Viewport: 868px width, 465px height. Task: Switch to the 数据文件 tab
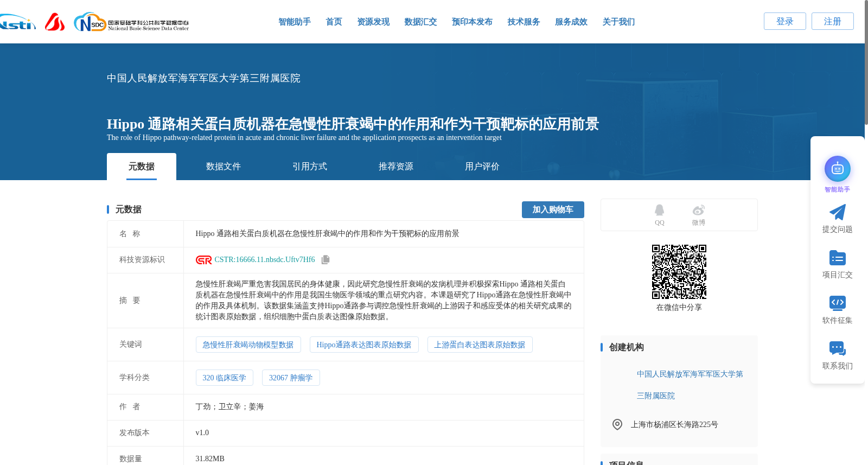[223, 167]
